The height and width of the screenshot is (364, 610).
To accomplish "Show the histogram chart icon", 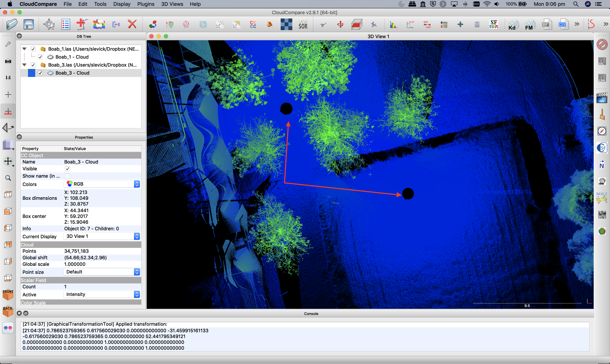I will (x=394, y=24).
